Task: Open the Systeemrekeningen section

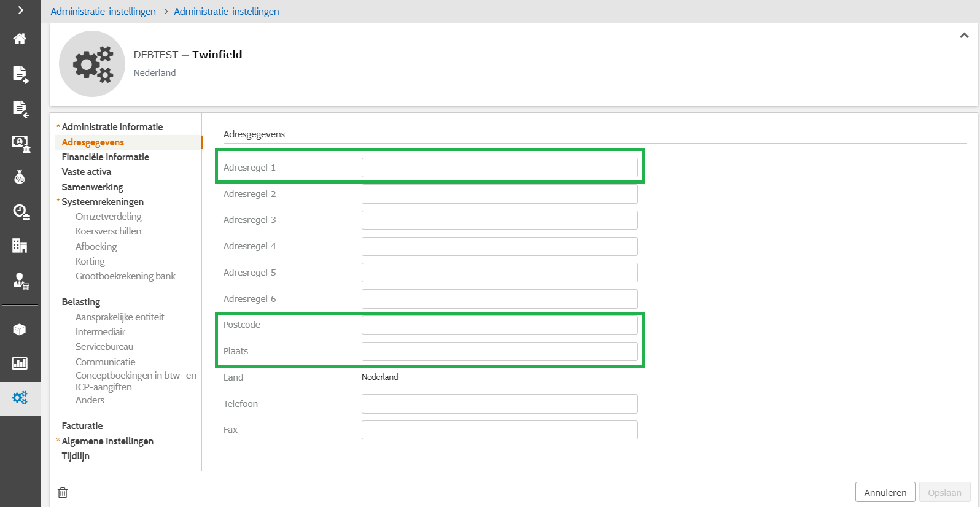Action: [x=103, y=202]
